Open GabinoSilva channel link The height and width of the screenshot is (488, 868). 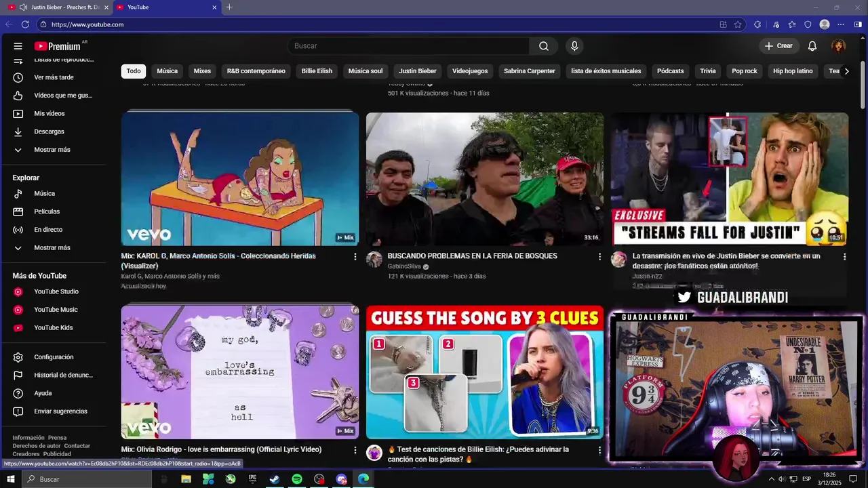404,266
